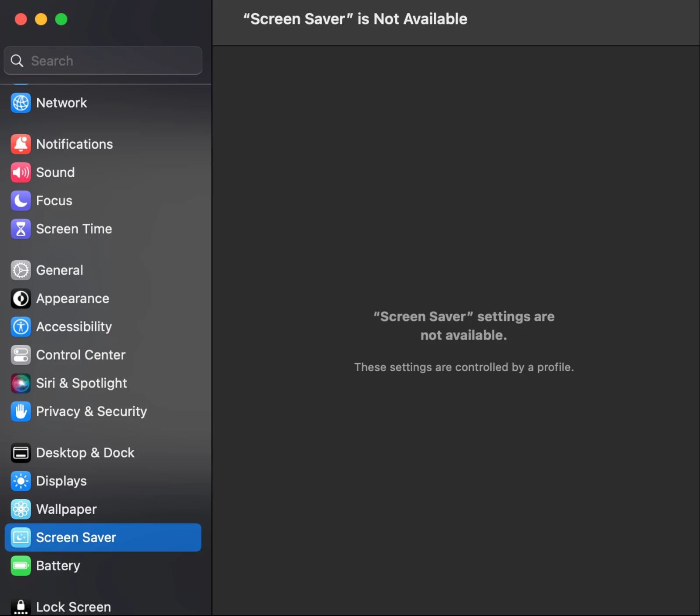Open General settings label
The height and width of the screenshot is (616, 700).
point(60,270)
